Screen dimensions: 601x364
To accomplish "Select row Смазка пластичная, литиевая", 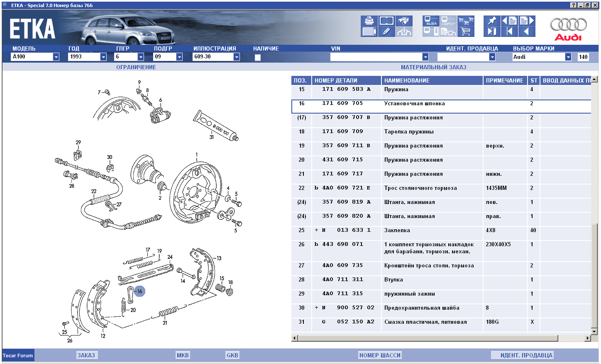I will coord(441,325).
